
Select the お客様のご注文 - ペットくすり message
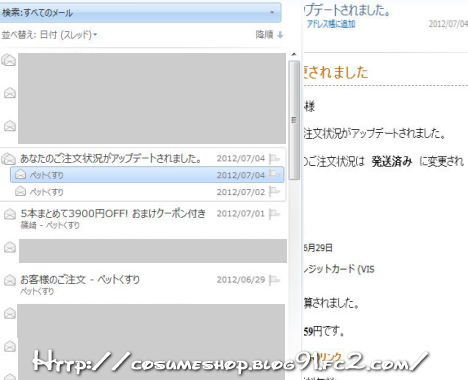[80, 279]
